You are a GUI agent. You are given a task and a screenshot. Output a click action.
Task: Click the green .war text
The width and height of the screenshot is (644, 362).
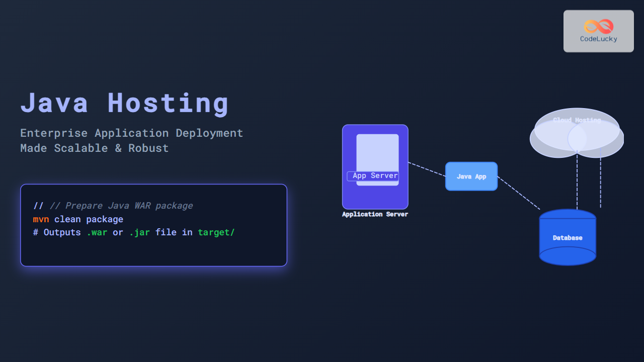coord(97,233)
